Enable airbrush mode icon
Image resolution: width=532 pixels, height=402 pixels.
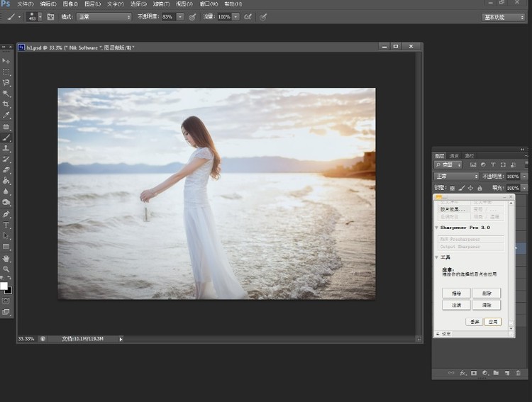(x=248, y=16)
